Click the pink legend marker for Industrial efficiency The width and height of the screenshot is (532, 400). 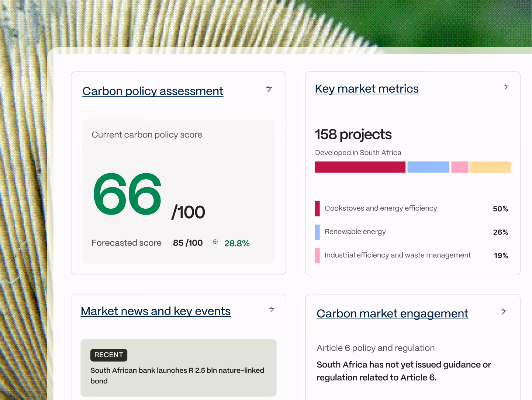pos(317,255)
